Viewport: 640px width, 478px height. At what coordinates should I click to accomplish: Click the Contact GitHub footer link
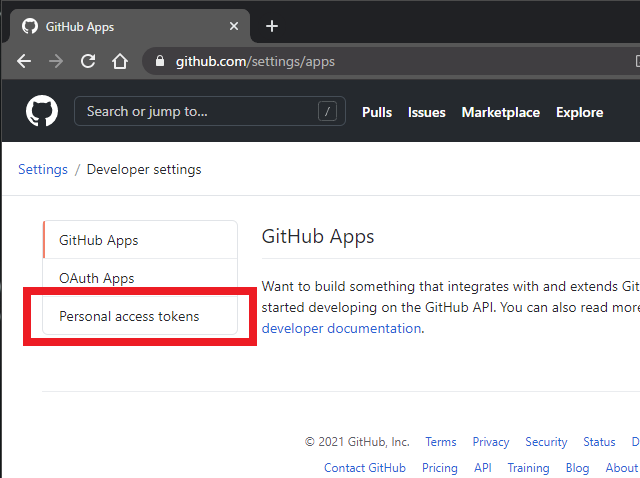coord(365,468)
